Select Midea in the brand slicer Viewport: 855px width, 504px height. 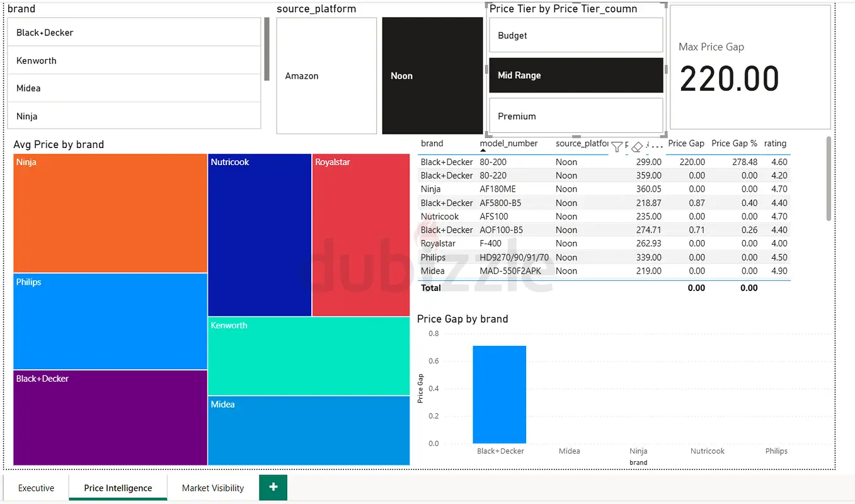pos(134,88)
